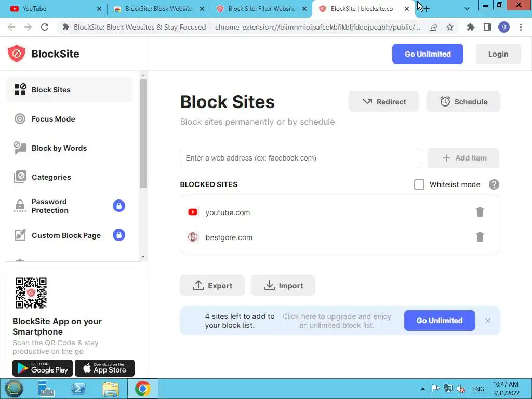Select youtube.com entry text
The width and height of the screenshot is (532, 399).
[x=228, y=212]
